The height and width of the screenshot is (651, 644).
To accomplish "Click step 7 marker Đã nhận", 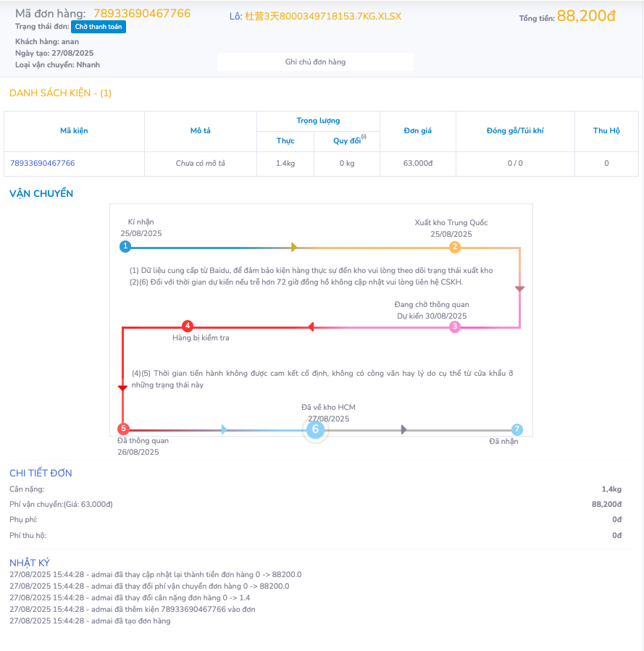I will click(x=517, y=429).
